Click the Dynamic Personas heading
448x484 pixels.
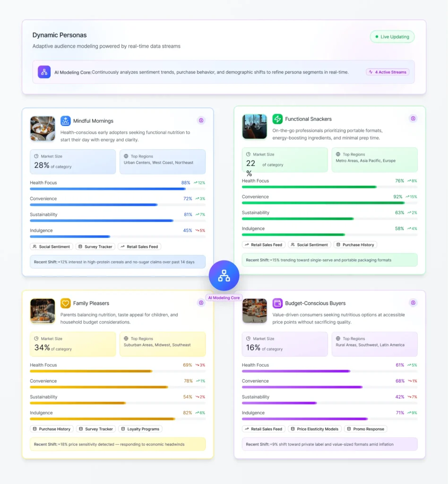pyautogui.click(x=60, y=35)
